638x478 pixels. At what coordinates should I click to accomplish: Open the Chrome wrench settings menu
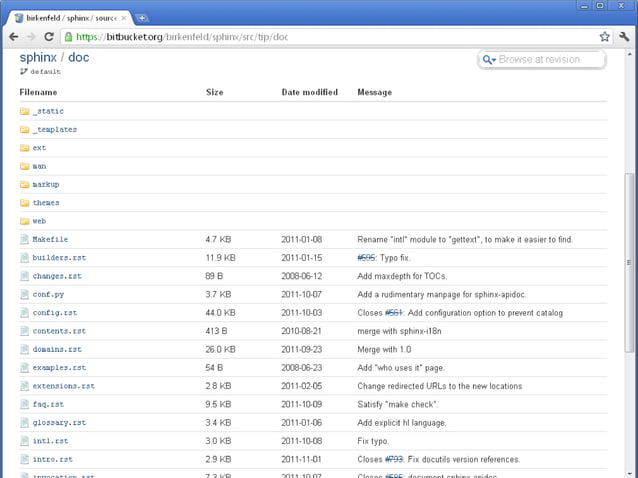624,36
